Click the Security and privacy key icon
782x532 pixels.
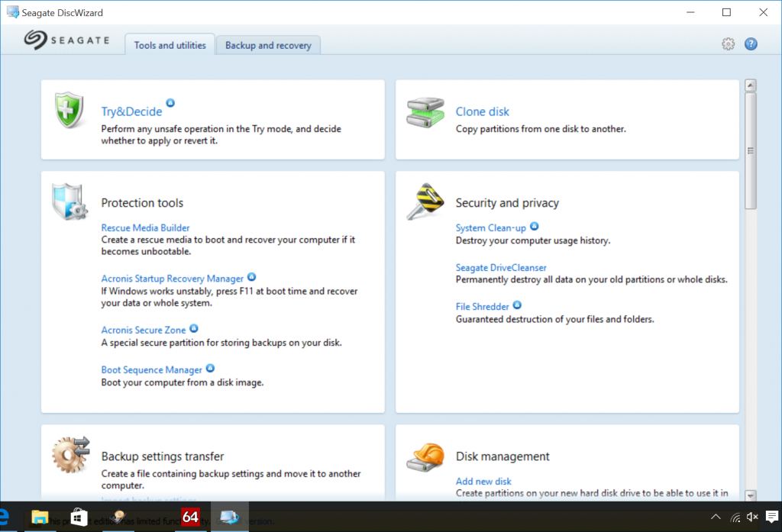425,202
